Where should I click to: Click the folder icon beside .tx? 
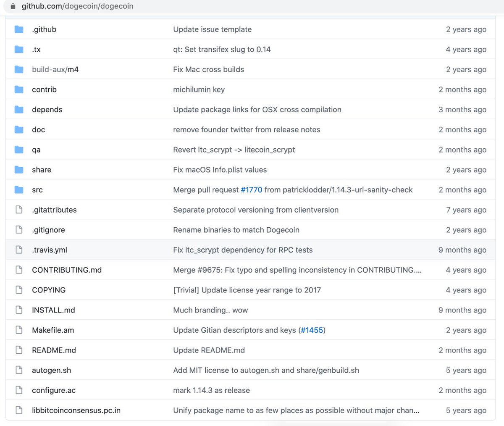(19, 50)
